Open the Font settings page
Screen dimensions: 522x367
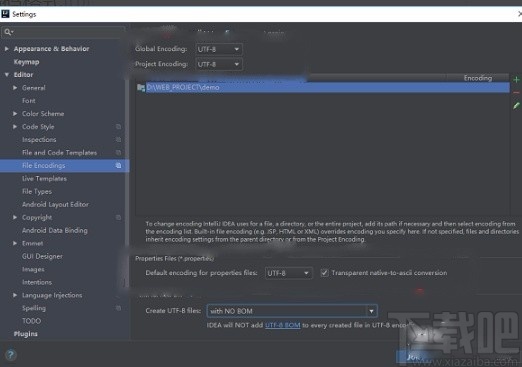coord(29,101)
